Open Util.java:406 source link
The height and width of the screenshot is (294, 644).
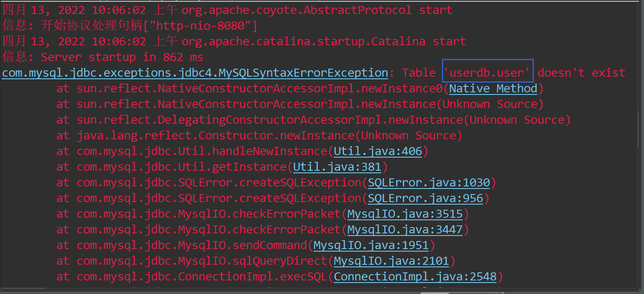pyautogui.click(x=378, y=151)
